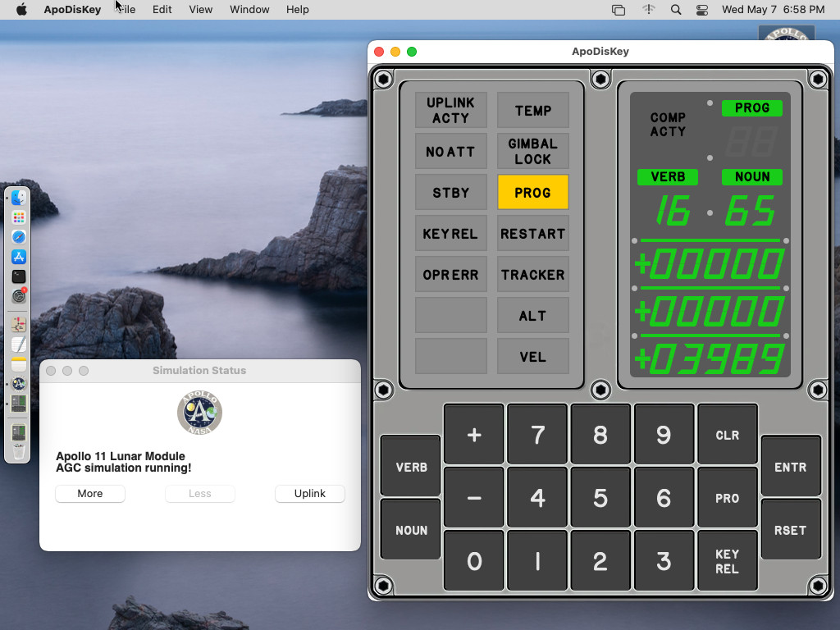
Task: Open Launchpad from the Dock
Action: pos(19,217)
